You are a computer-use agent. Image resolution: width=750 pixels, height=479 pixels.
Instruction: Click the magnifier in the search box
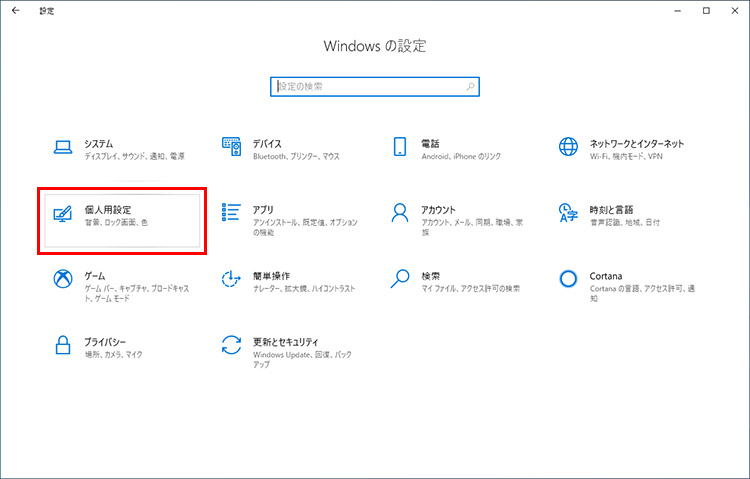[470, 87]
